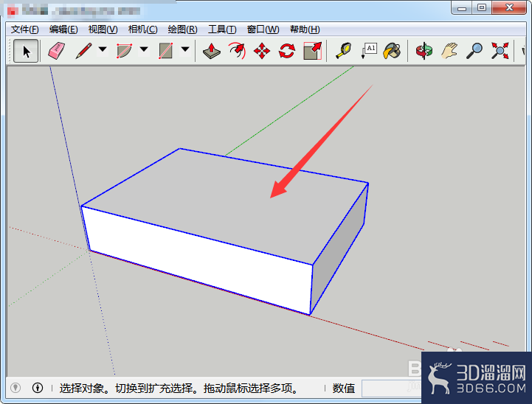Pick the pink Eraser tool
This screenshot has height=404, width=532.
pos(56,51)
